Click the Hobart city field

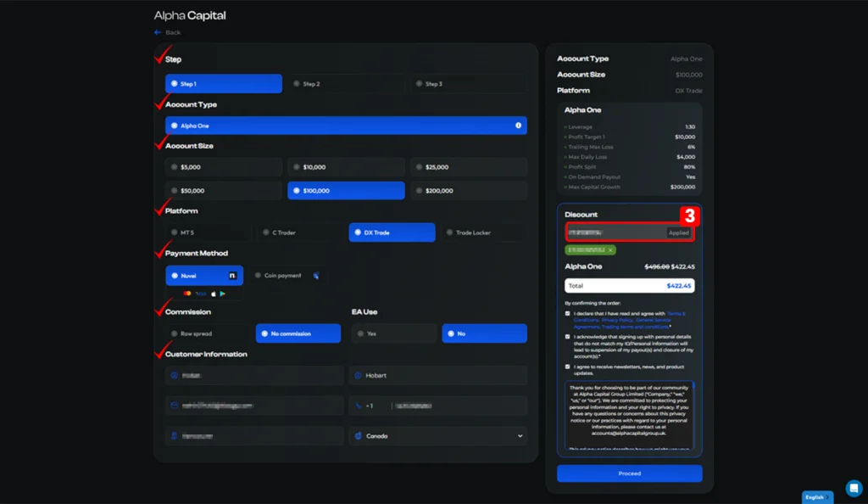pos(438,375)
